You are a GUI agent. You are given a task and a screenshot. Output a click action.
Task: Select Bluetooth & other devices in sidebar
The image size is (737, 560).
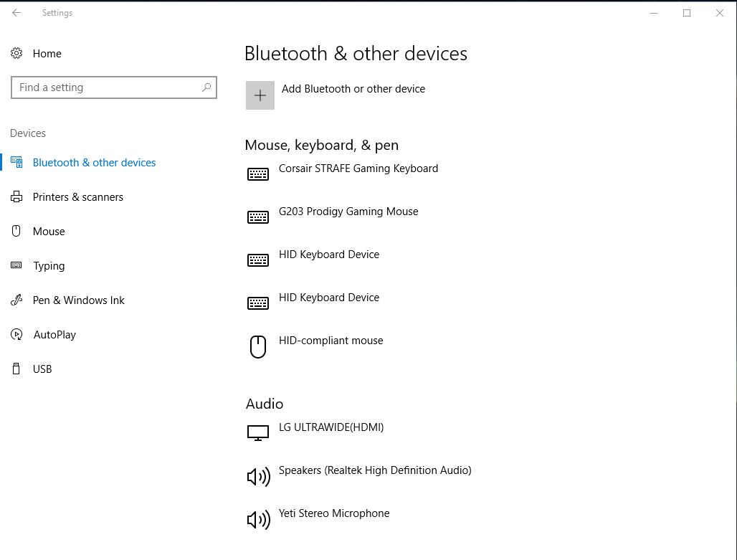pos(94,163)
